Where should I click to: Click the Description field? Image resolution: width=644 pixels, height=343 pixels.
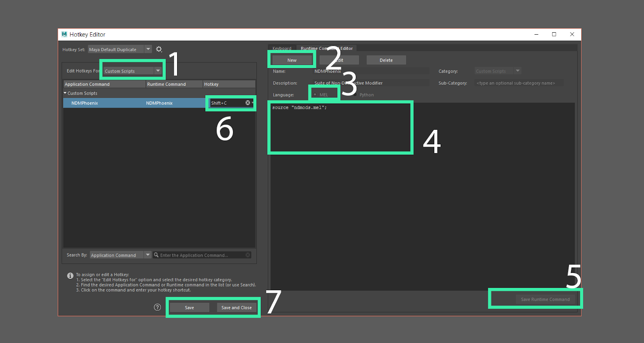pyautogui.click(x=371, y=83)
